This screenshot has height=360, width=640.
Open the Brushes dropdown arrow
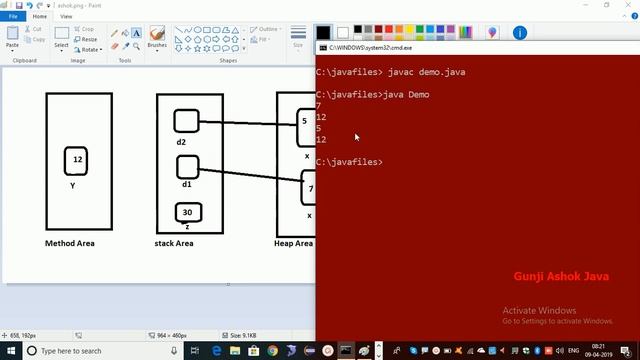click(x=157, y=51)
